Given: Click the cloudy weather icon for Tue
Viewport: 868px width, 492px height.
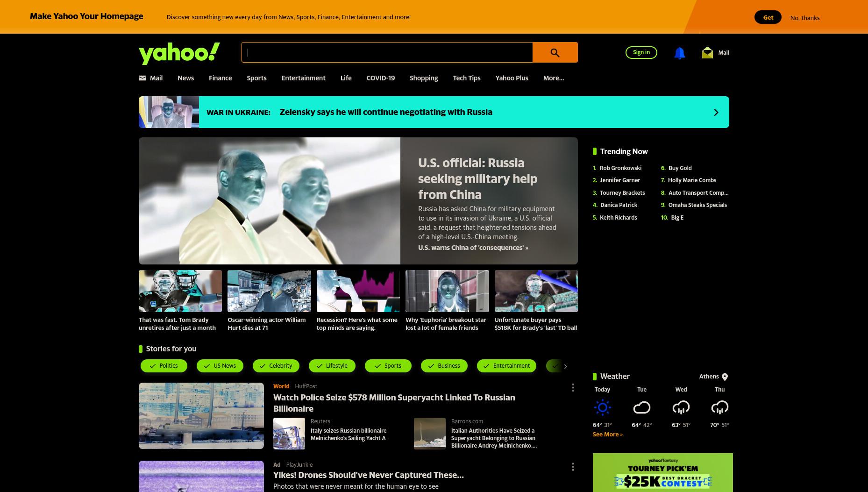Looking at the screenshot, I should click(x=642, y=407).
